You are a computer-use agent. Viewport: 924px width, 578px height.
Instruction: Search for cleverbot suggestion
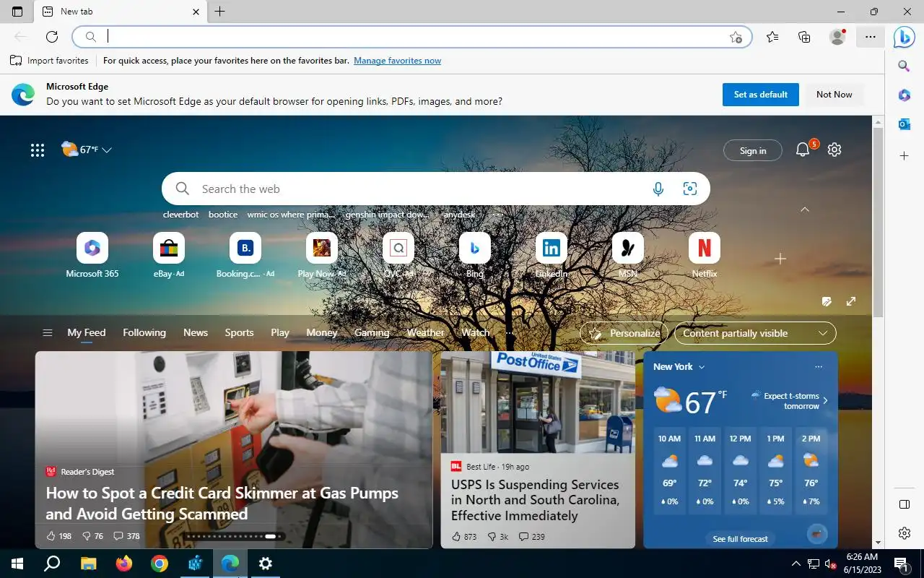point(180,215)
